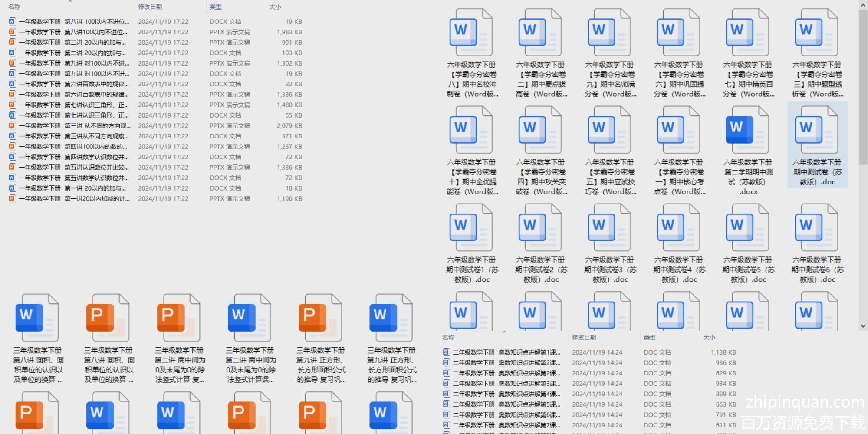Image resolution: width=868 pixels, height=434 pixels.
Task: Sort first-grade list by 类型 column header
Action: pyautogui.click(x=216, y=7)
